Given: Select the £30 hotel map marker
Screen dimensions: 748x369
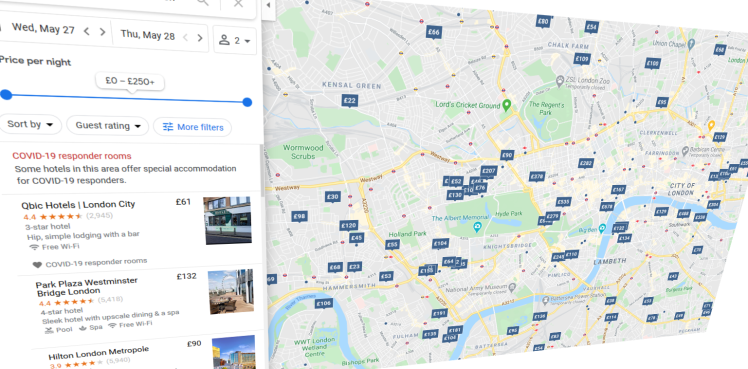Looking at the screenshot, I should [333, 197].
